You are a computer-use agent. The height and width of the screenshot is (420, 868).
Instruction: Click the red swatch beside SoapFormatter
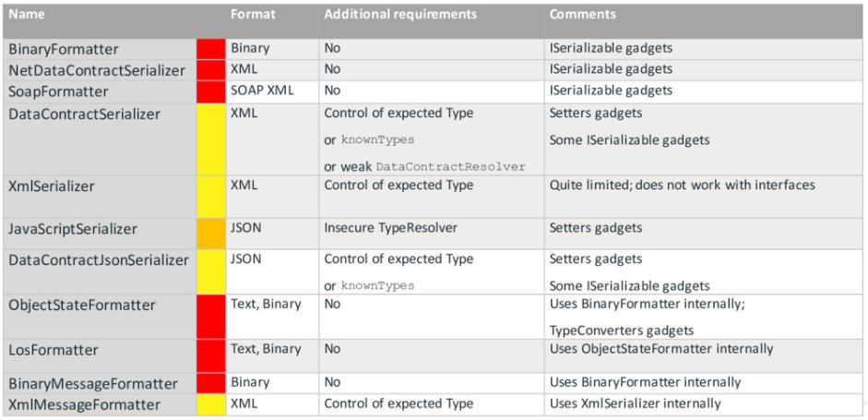click(210, 91)
